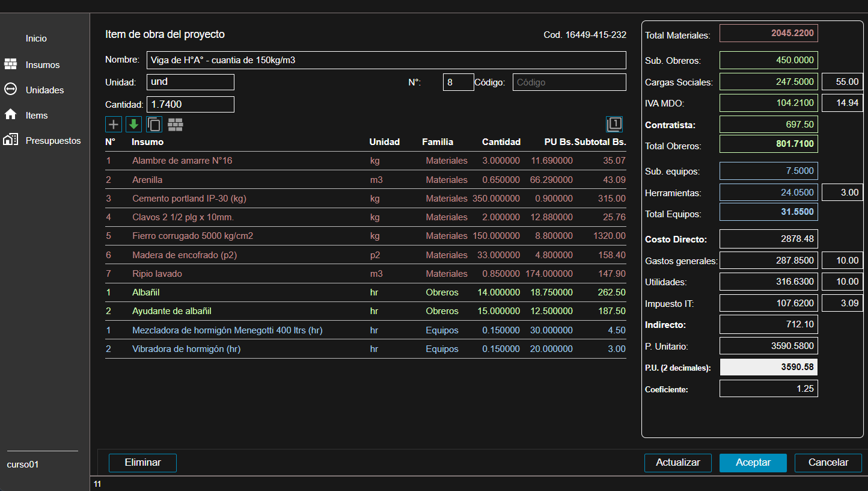Click the Cantidad field showing 1.7400
Viewport: 868px width, 491px height.
[x=190, y=105]
